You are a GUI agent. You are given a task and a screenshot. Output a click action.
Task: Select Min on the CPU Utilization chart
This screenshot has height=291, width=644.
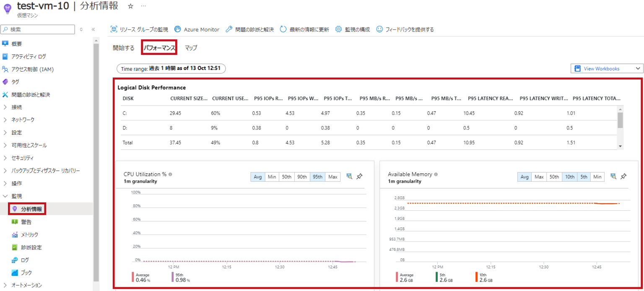coord(272,176)
